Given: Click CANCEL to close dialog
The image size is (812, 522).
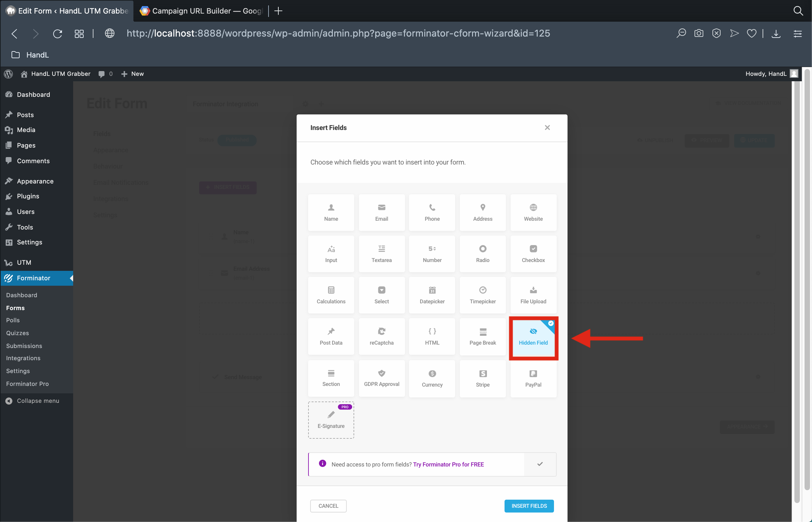Looking at the screenshot, I should click(329, 506).
